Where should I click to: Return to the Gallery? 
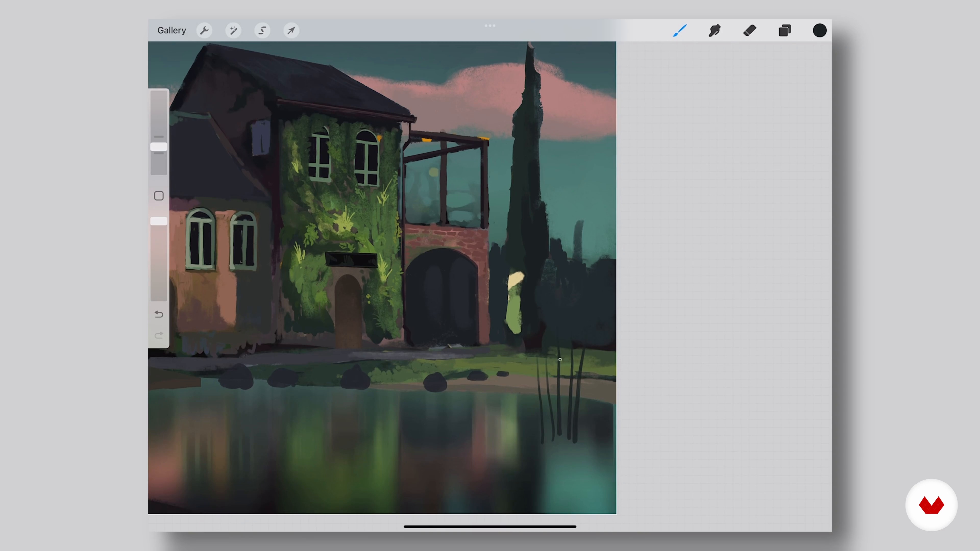click(x=171, y=30)
